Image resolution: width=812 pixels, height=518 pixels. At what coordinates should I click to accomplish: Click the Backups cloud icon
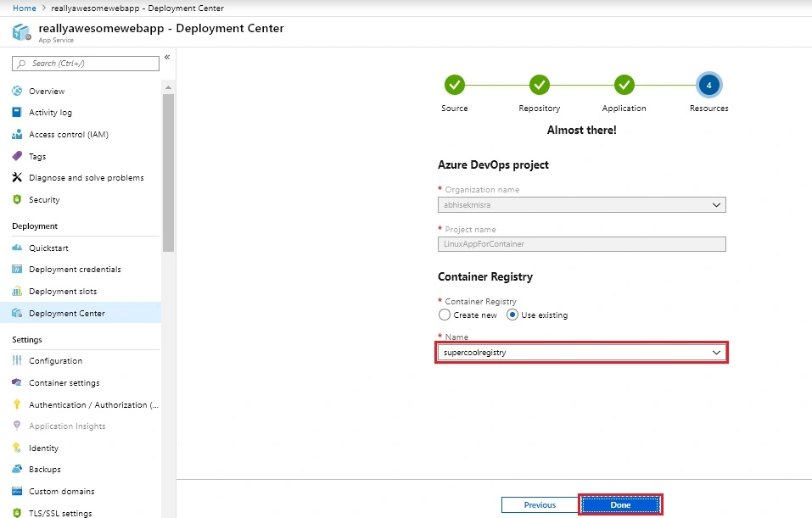click(17, 469)
